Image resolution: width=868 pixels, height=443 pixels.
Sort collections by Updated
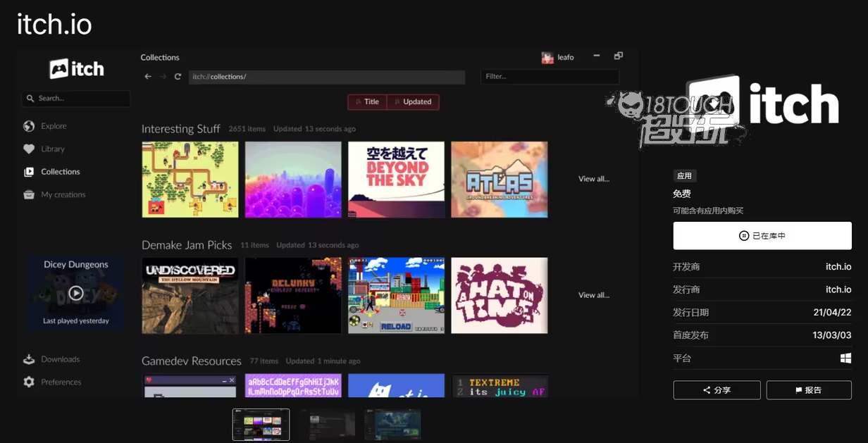pyautogui.click(x=413, y=102)
